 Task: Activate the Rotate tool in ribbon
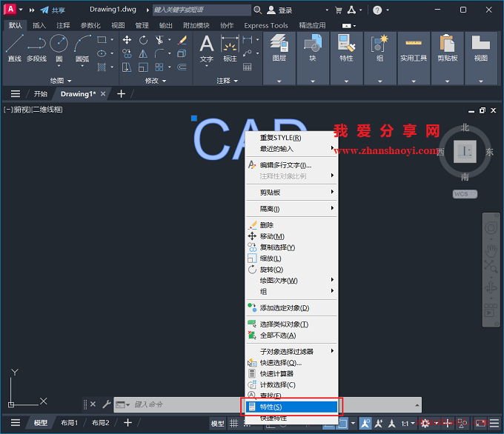tap(143, 40)
